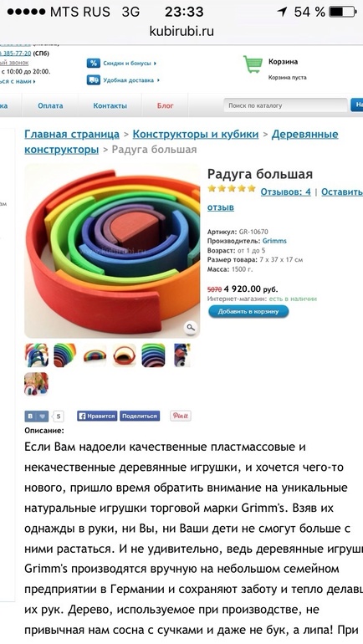Viewport: 363px width, 644px height.
Task: Click the percent discounts icon
Action: pos(93,64)
